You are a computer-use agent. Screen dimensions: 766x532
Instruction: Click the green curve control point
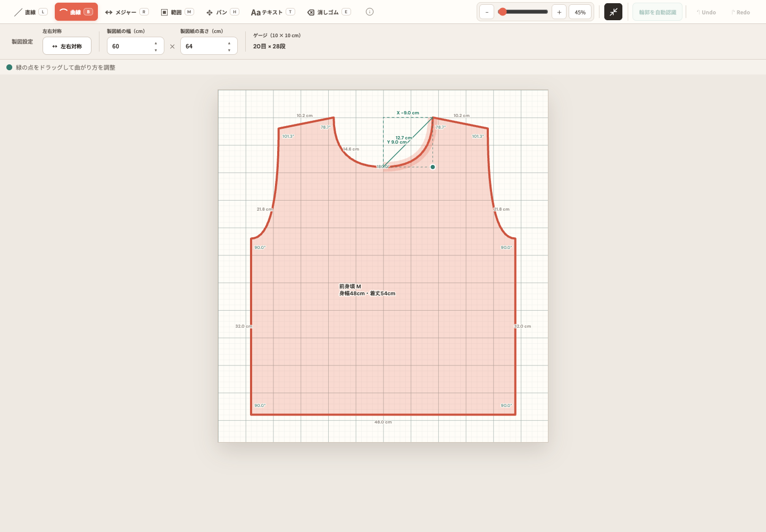[433, 167]
